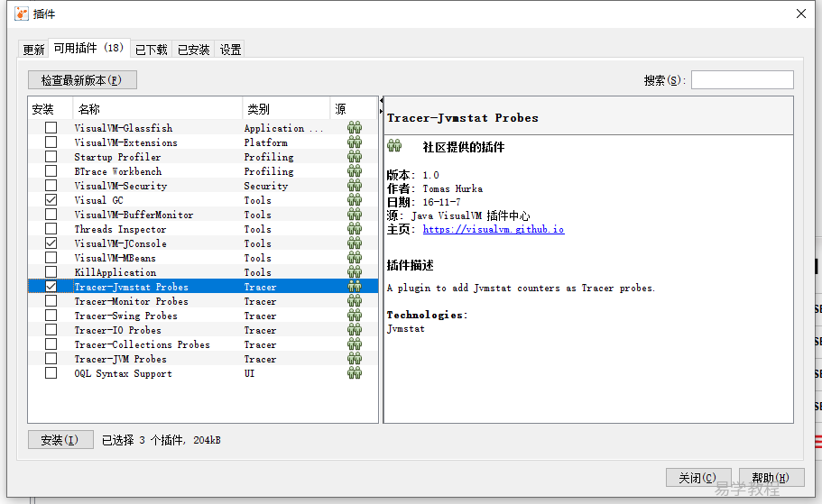Focus the 搜索(S) search field
This screenshot has height=504, width=822.
pyautogui.click(x=743, y=79)
